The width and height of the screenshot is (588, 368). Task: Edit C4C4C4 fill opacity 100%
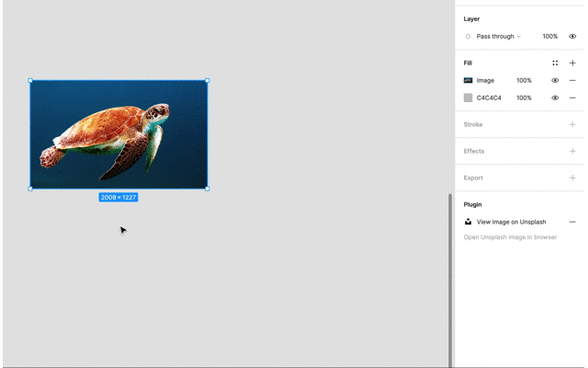pos(524,98)
